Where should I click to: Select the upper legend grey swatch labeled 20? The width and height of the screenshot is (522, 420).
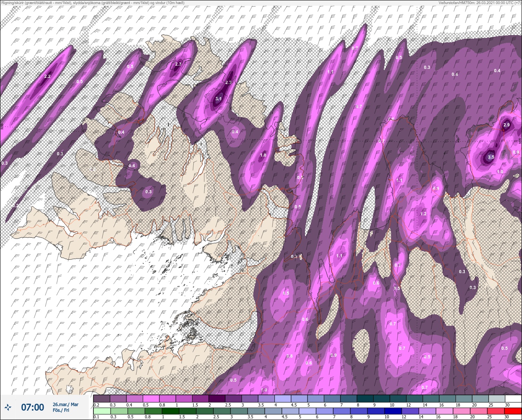480,398
